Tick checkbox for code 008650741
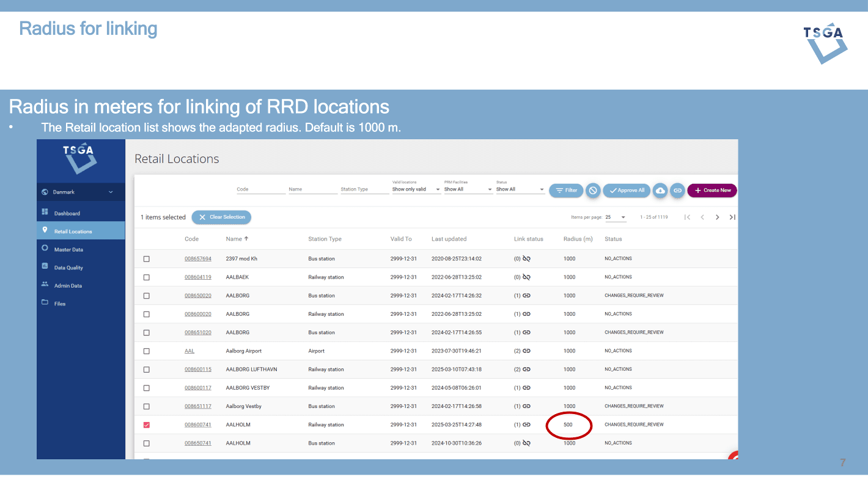This screenshot has height=488, width=868. click(146, 443)
